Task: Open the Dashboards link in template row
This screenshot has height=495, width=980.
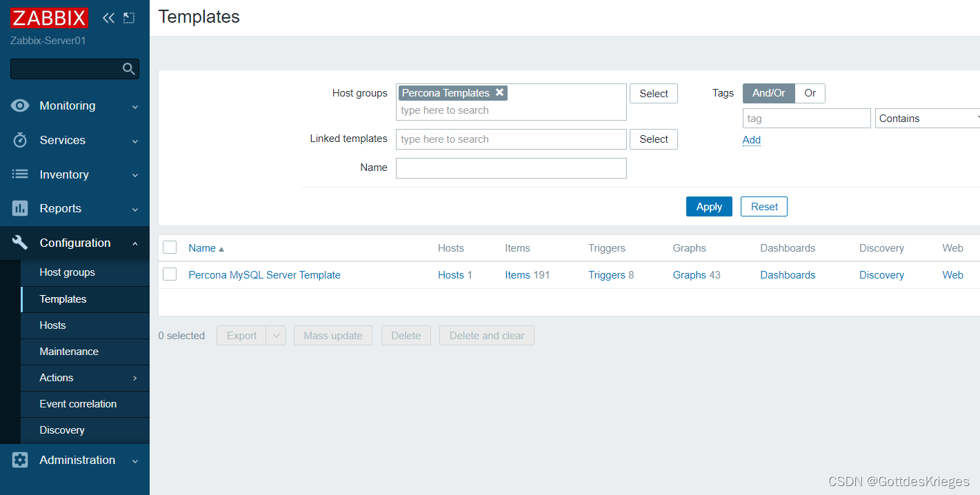Action: pos(788,275)
